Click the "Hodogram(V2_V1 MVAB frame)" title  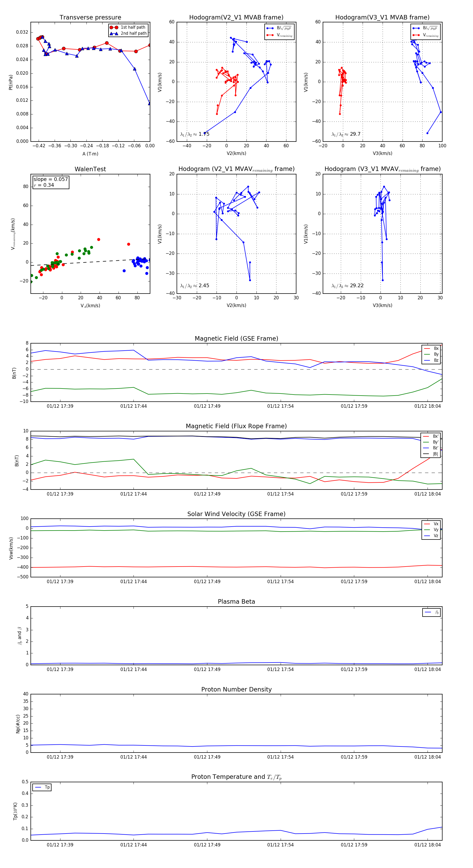tap(236, 18)
